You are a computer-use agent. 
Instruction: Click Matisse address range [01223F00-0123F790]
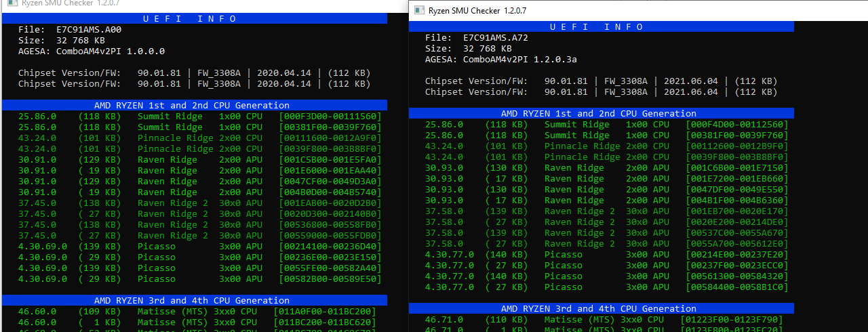point(732,320)
